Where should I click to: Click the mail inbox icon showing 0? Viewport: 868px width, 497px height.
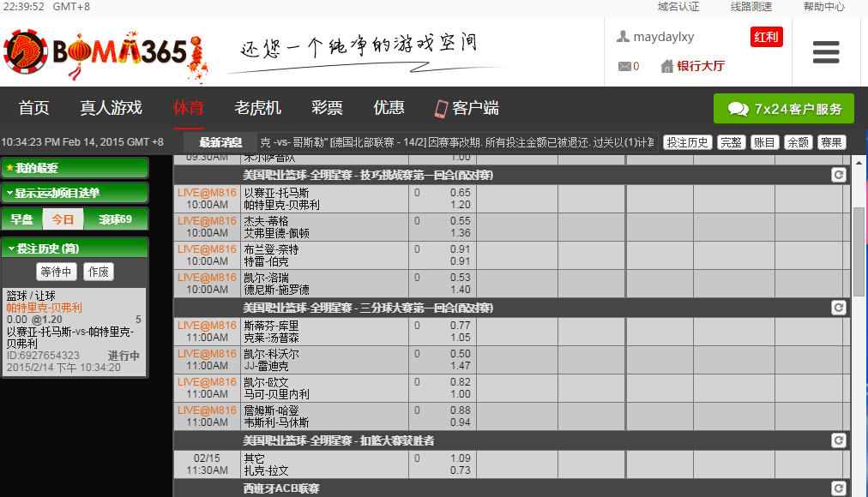point(623,66)
